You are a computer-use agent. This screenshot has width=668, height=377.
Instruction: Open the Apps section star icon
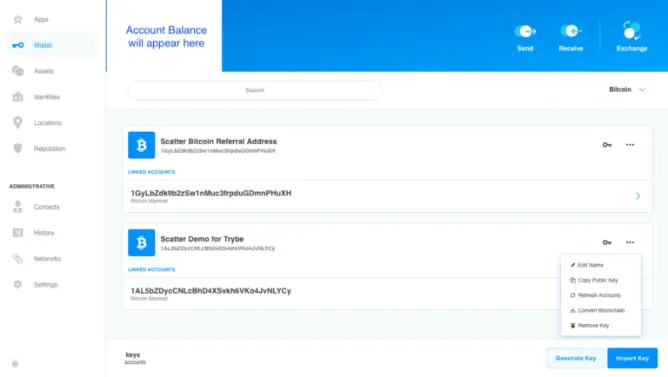point(17,19)
